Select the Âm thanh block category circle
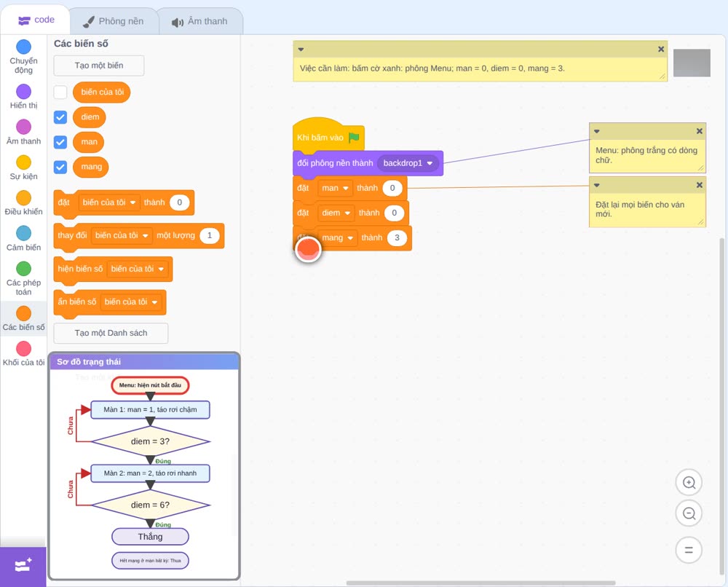The height and width of the screenshot is (587, 728). click(24, 127)
